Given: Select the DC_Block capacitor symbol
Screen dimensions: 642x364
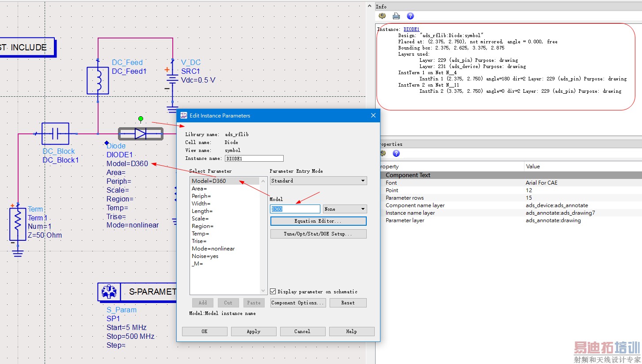Looking at the screenshot, I should coord(55,133).
